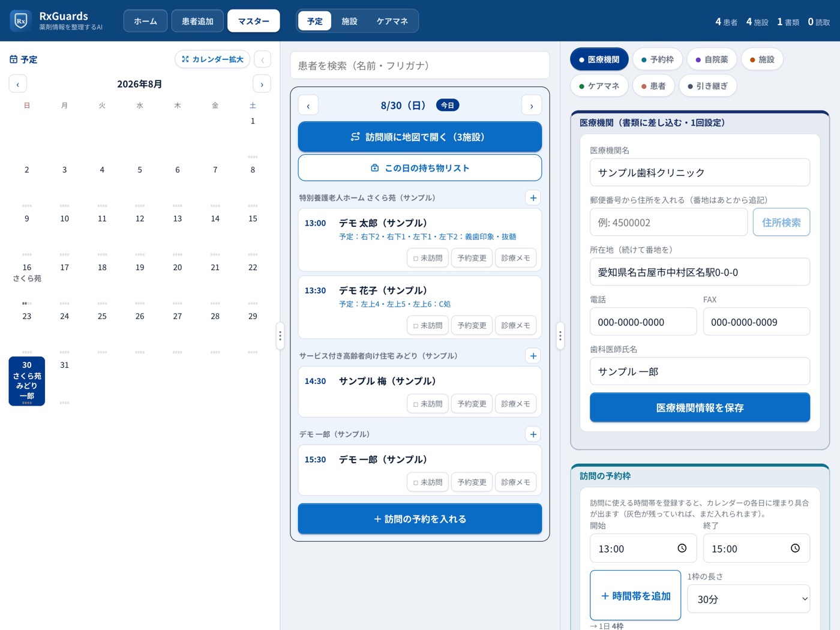Click 訪問の予約を入れる button
Viewport: 840px width, 630px height.
click(420, 519)
